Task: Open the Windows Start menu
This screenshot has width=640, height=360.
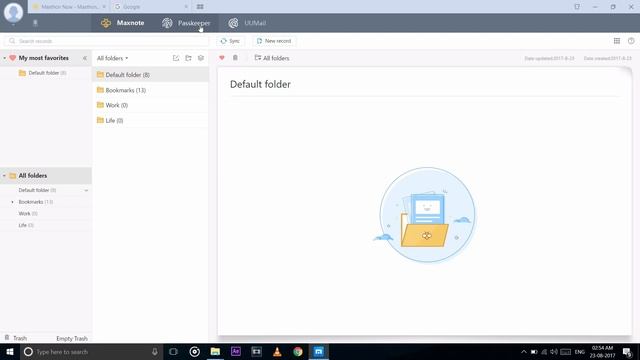Action: [x=10, y=351]
